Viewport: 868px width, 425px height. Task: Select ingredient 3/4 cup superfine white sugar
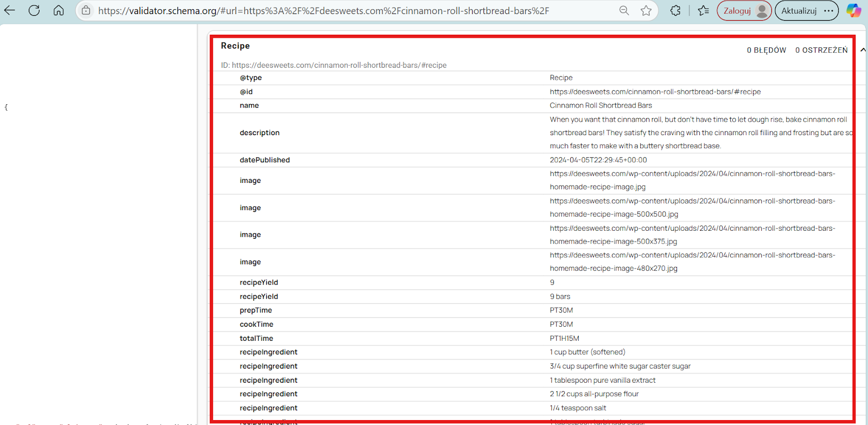click(620, 366)
